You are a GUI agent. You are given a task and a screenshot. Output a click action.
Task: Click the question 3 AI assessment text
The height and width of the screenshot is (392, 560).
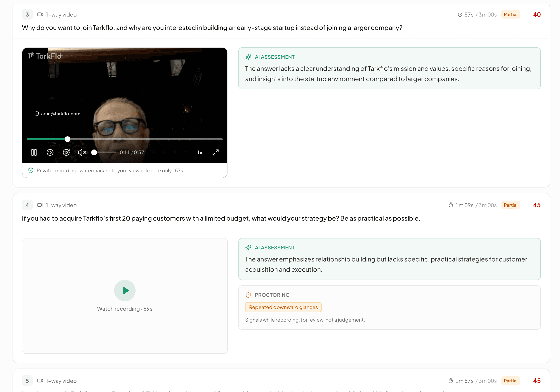click(388, 74)
